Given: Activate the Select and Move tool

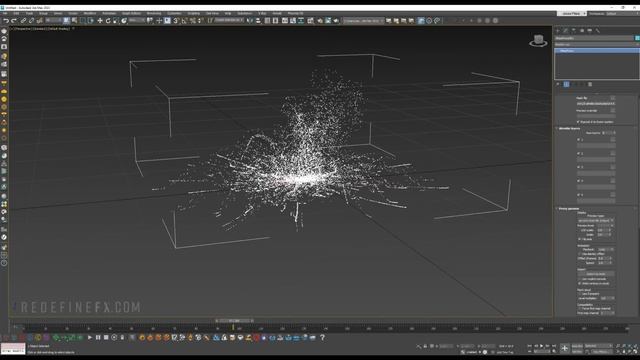Looking at the screenshot, I should click(x=100, y=20).
